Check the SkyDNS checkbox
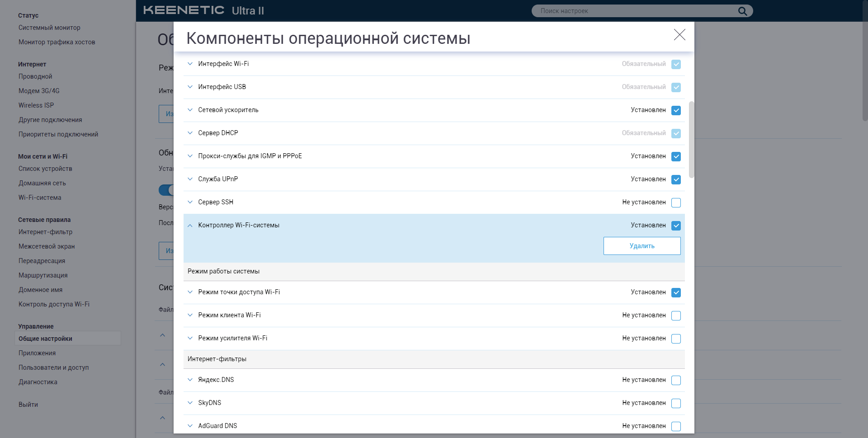The image size is (868, 438). tap(676, 403)
